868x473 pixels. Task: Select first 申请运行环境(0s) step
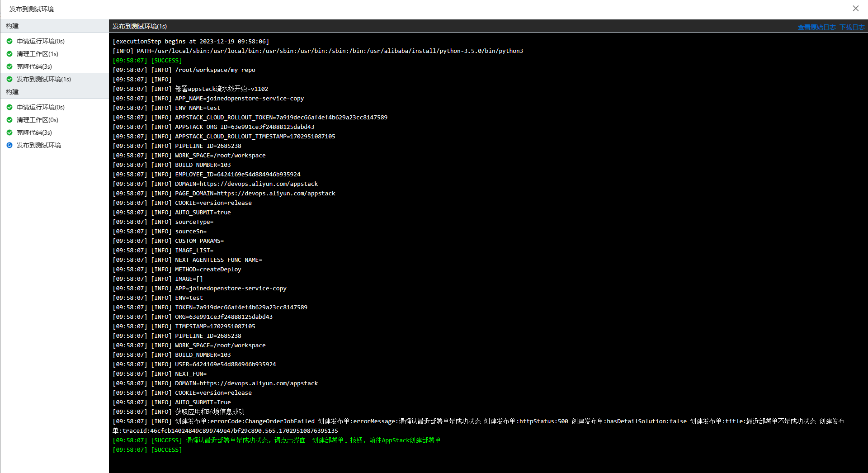click(x=41, y=41)
